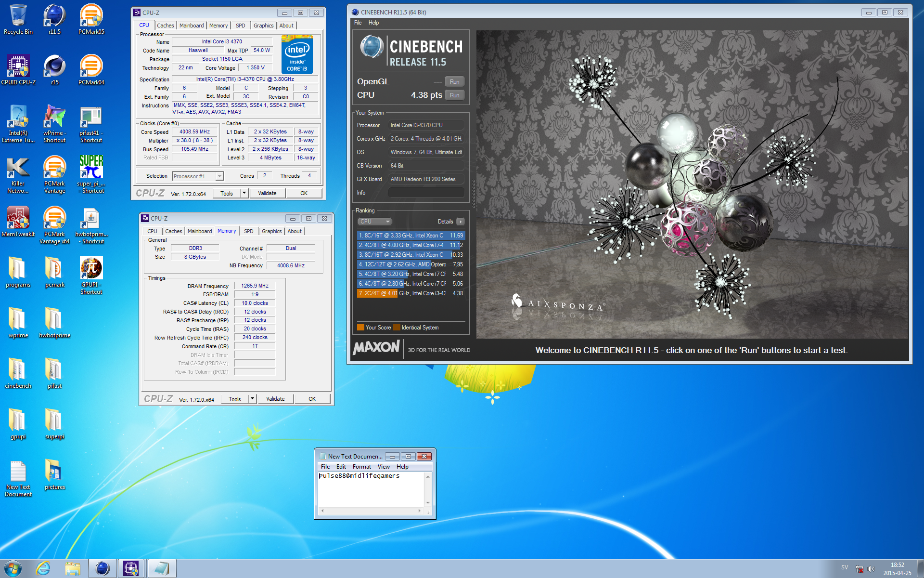Open the r11.5 Cinebench desktop shortcut
This screenshot has width=924, height=578.
tap(54, 19)
